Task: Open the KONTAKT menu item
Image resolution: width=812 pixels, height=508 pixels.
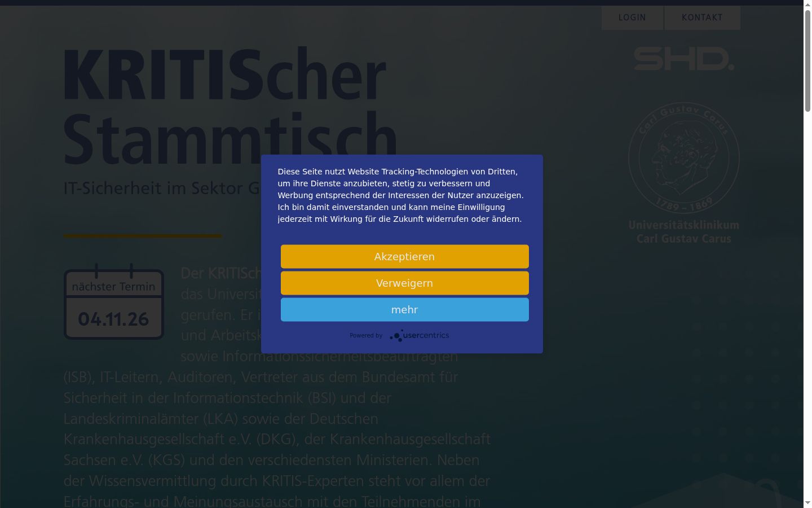Action: coord(702,17)
